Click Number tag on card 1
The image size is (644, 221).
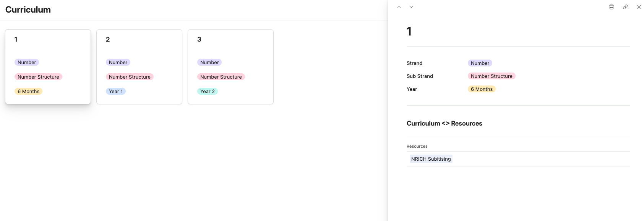click(27, 62)
